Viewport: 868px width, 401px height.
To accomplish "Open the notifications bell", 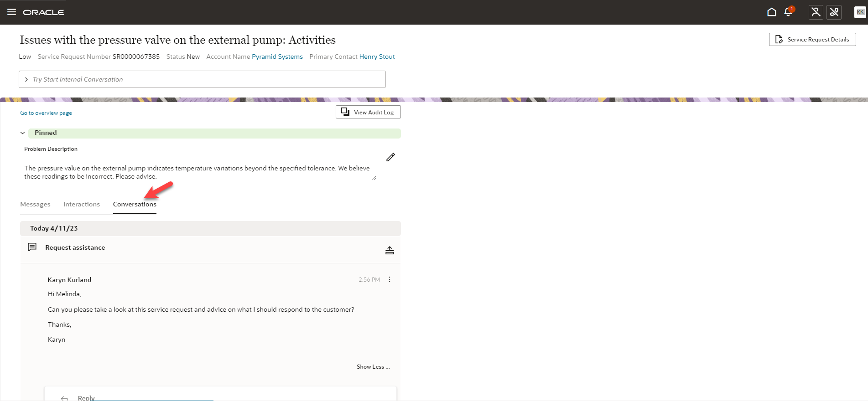I will coord(788,12).
